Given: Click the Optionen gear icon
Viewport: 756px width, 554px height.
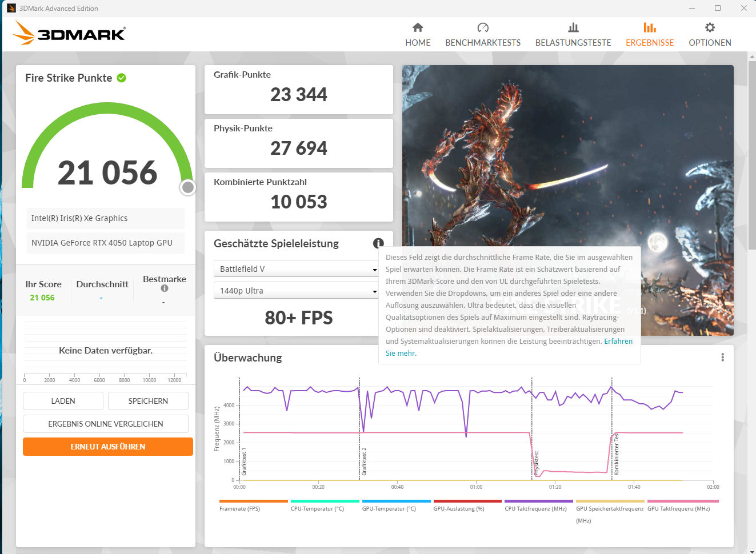Looking at the screenshot, I should 710,27.
